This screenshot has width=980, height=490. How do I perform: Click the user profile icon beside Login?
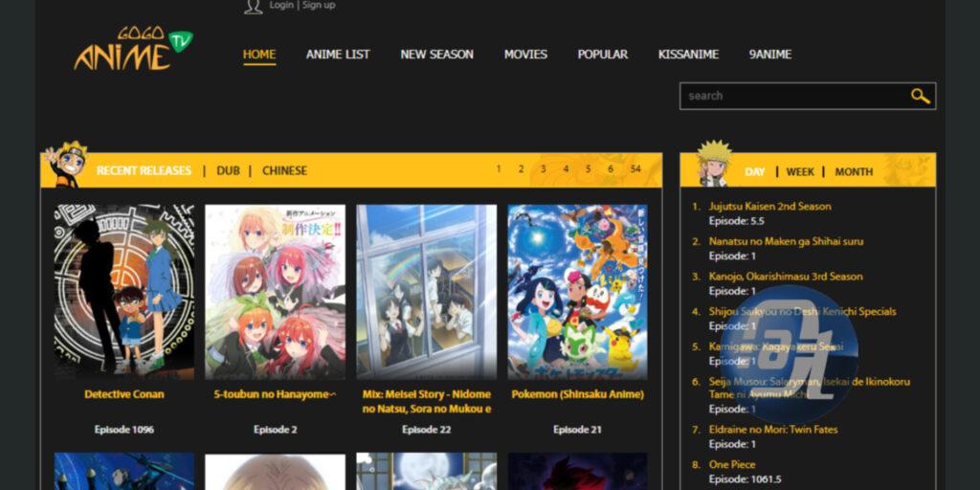[253, 7]
